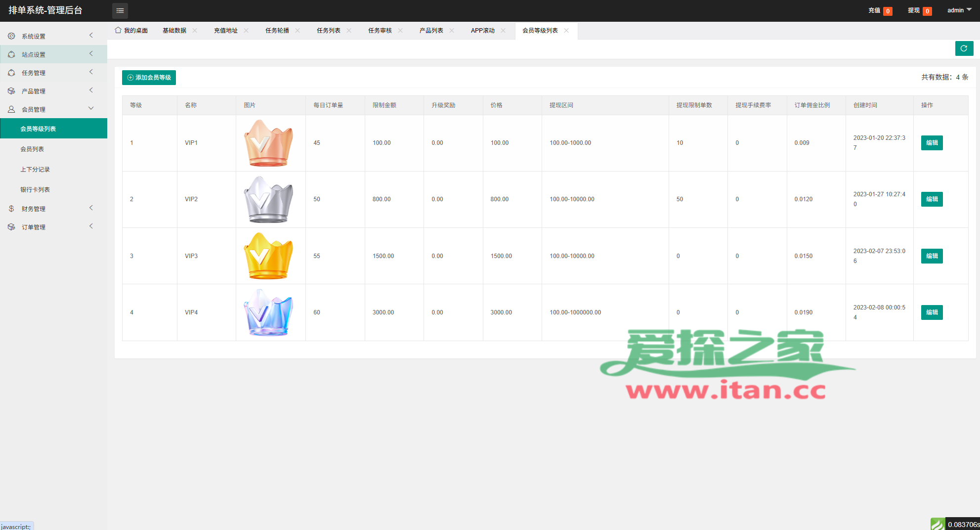Click the 充值 notification badge
980x530 pixels.
[888, 11]
